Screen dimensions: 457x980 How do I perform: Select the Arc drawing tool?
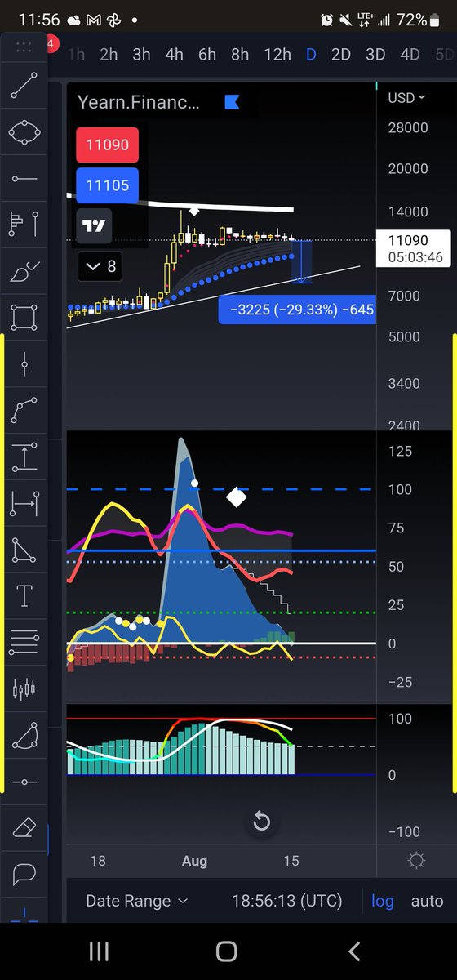pyautogui.click(x=24, y=736)
